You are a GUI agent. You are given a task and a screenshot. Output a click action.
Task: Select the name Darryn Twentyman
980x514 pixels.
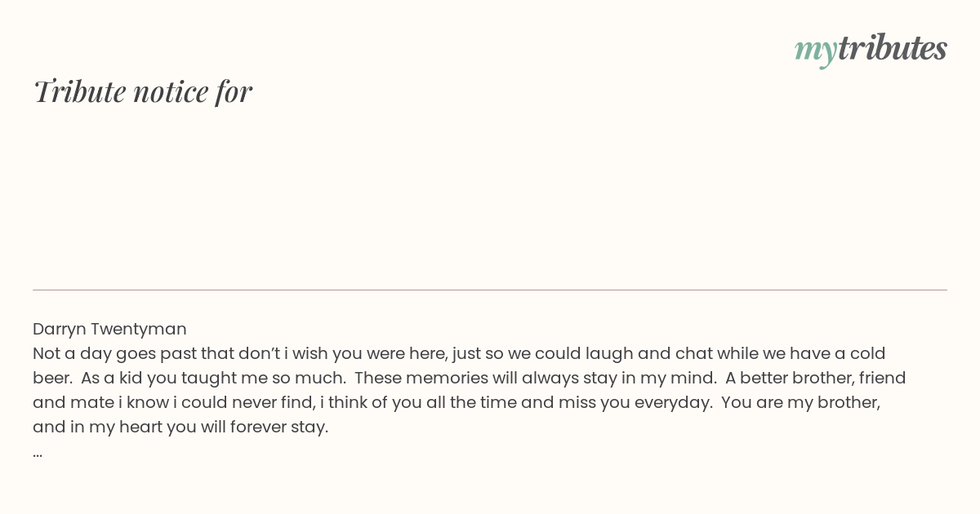pos(109,329)
